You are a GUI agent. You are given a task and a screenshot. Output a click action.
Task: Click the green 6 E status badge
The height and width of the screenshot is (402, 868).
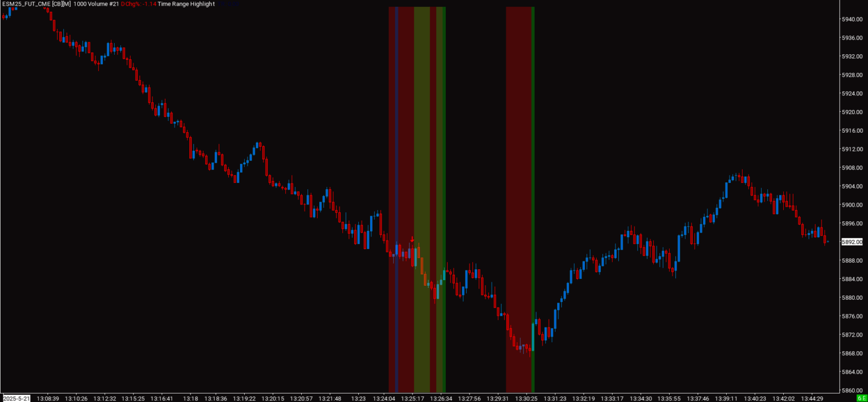[x=862, y=399]
